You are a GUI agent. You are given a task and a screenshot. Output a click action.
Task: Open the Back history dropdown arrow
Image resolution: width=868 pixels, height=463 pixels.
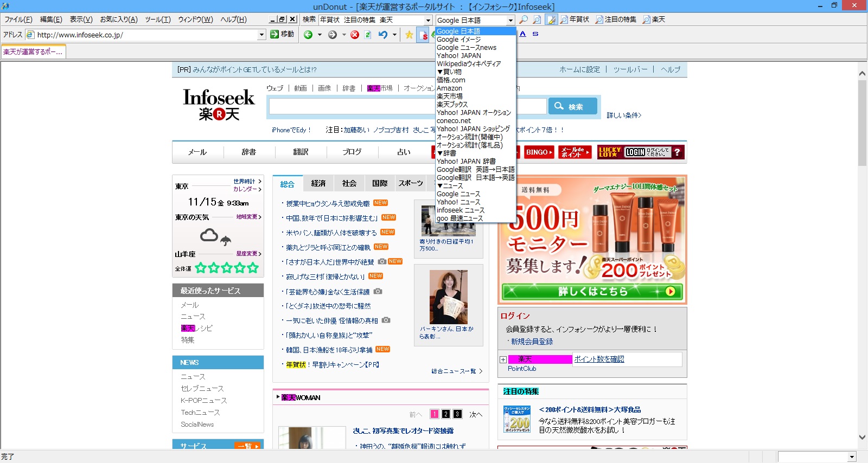point(320,35)
